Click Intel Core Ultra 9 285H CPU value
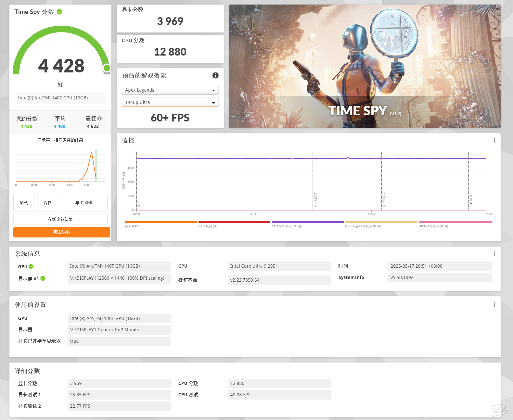 (279, 266)
